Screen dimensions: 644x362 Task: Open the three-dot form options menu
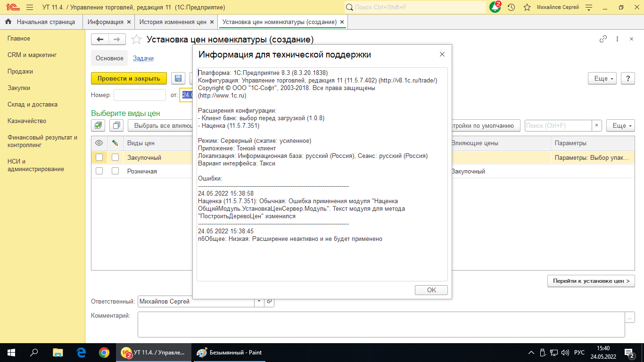point(617,39)
